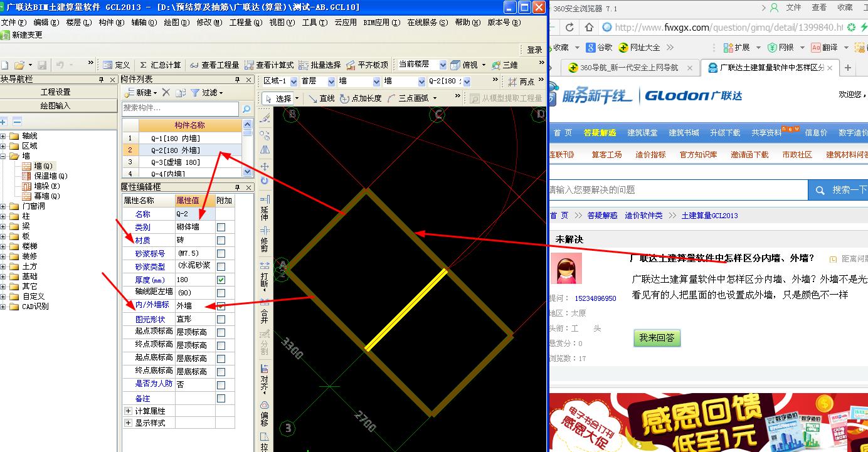Click the 合并 merge tool in vertical toolbar

pos(265,310)
